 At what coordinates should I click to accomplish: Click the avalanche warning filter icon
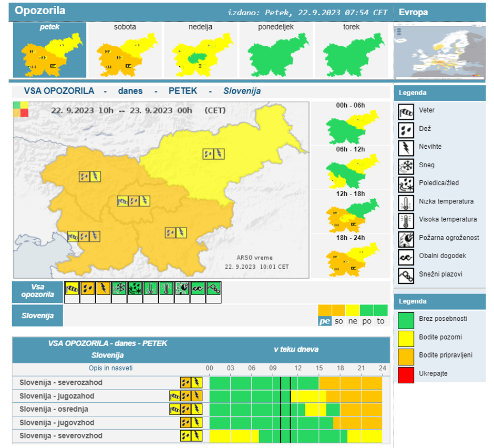(x=214, y=289)
